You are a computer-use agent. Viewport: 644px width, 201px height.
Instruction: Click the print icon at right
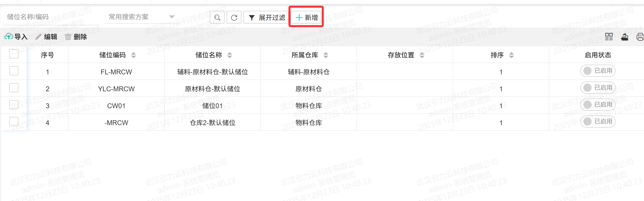coord(640,37)
